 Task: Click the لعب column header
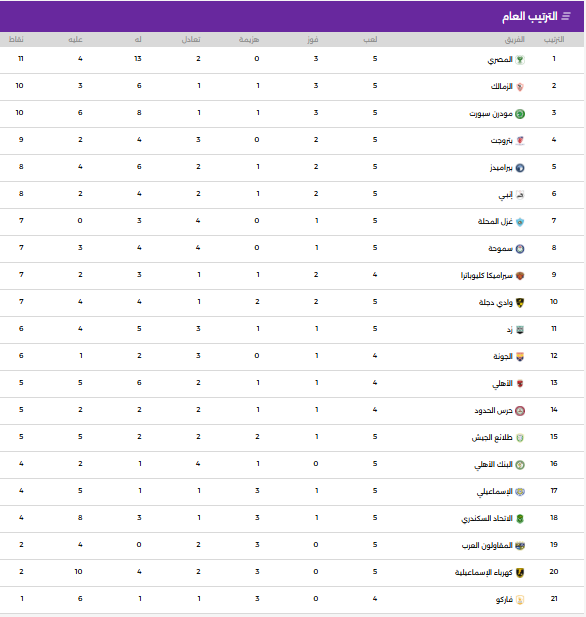pyautogui.click(x=370, y=39)
